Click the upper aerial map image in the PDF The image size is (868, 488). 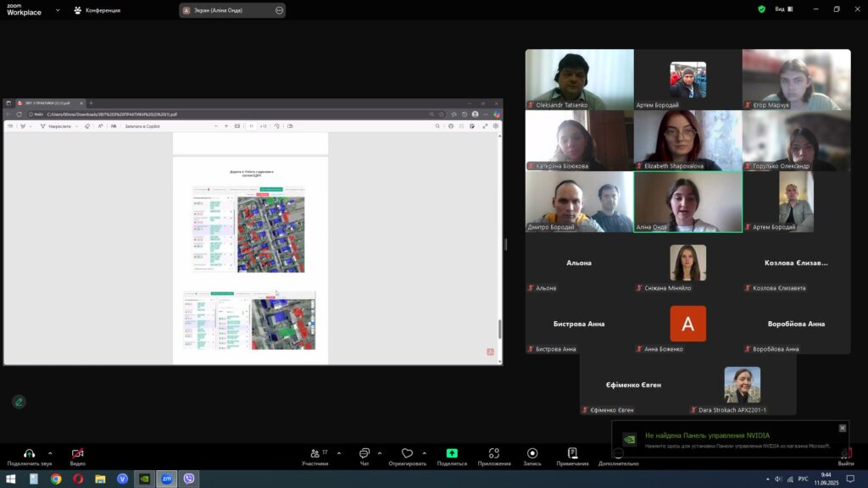click(x=270, y=235)
